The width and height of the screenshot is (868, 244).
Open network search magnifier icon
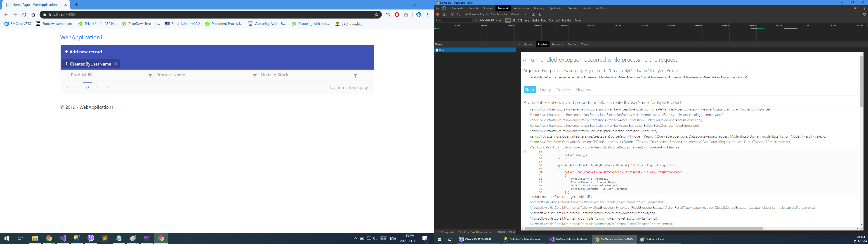coord(459,14)
